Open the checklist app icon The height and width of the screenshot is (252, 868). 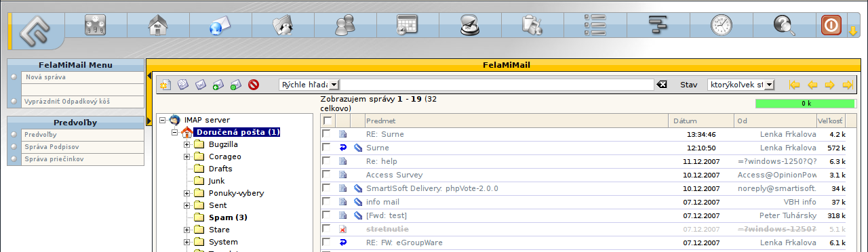point(595,26)
